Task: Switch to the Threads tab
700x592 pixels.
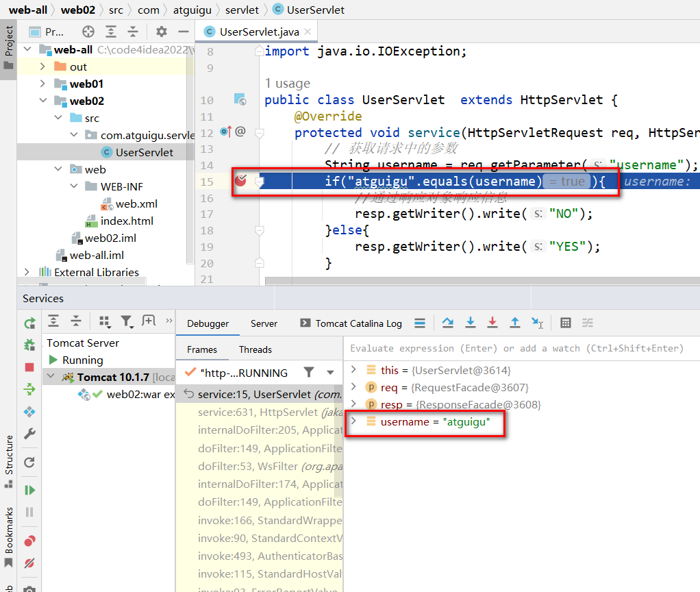Action: coord(255,349)
